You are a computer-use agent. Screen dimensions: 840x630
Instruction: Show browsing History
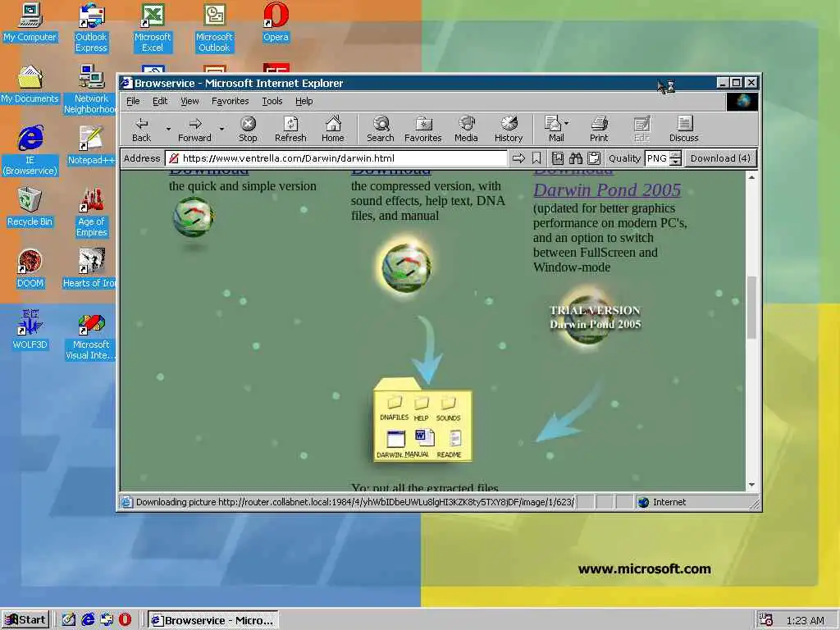click(x=509, y=129)
